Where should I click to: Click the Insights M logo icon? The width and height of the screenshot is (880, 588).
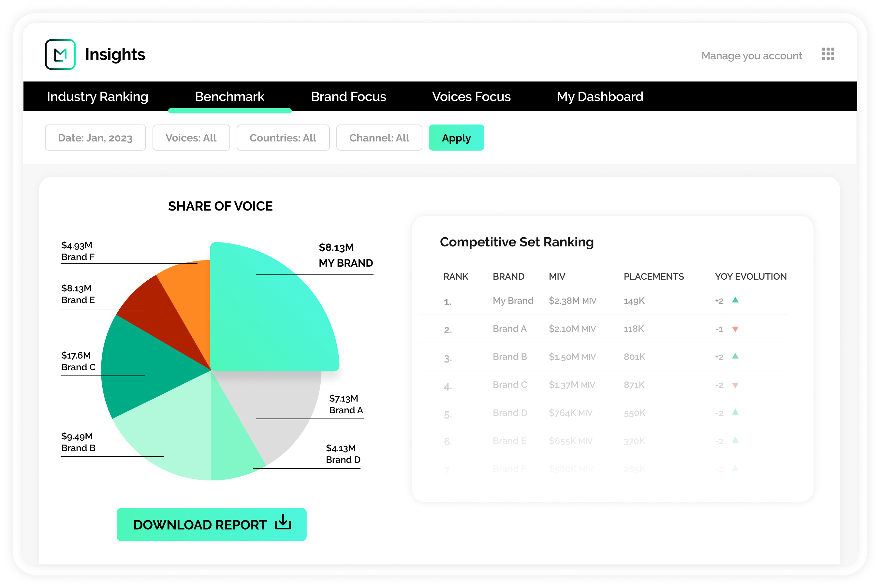coord(60,54)
